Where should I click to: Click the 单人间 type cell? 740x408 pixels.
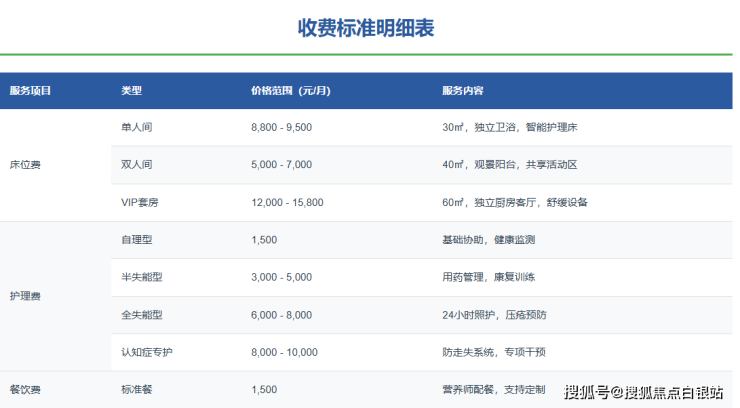tap(136, 128)
